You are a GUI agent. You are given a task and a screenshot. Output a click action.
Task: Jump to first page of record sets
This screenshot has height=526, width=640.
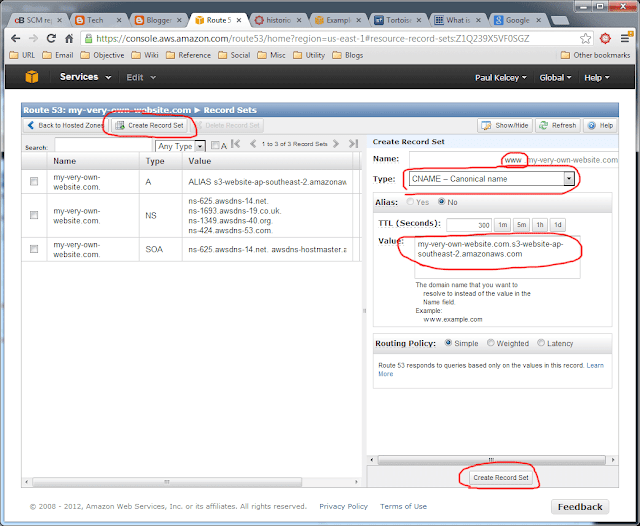(236, 144)
